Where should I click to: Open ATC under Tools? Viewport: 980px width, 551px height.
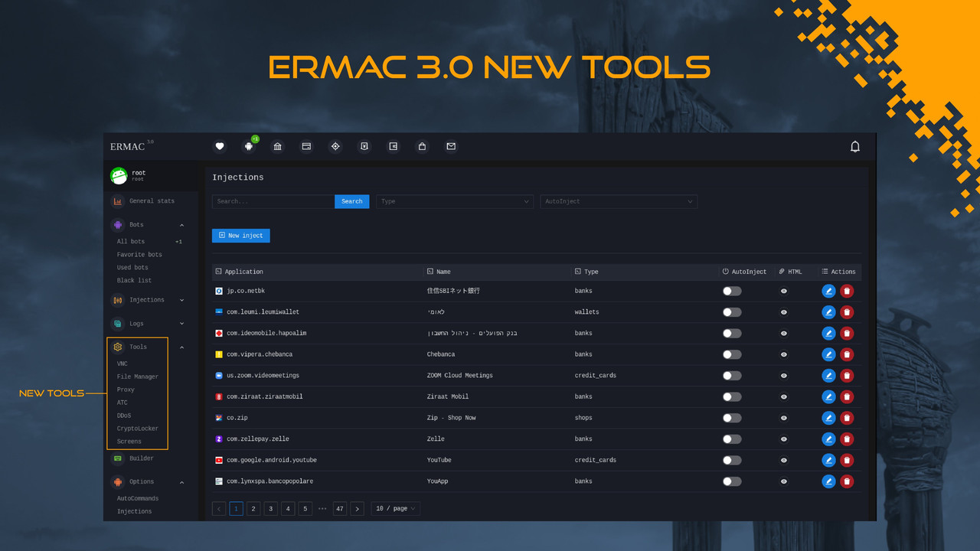coord(122,403)
